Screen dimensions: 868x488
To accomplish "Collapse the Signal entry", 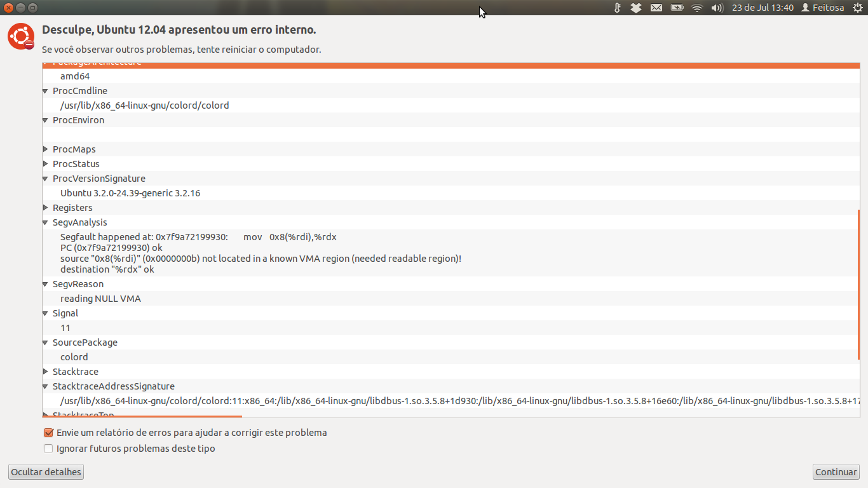I will tap(46, 313).
